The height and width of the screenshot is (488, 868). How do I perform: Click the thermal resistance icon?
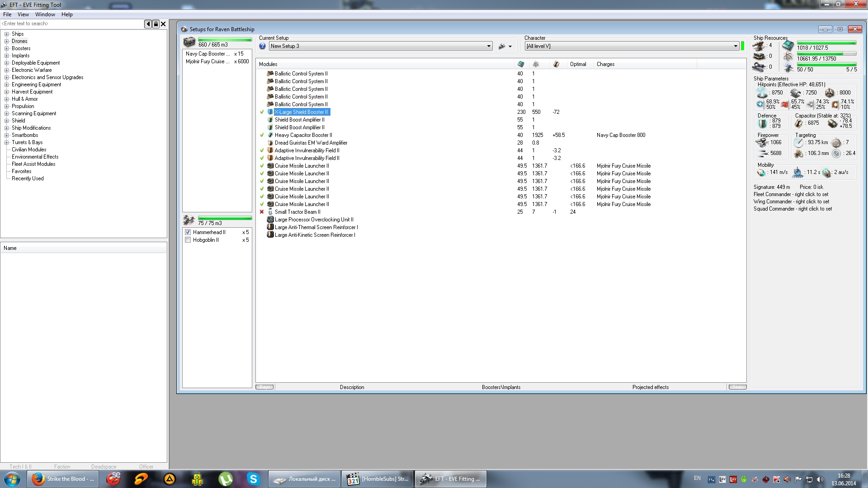785,104
